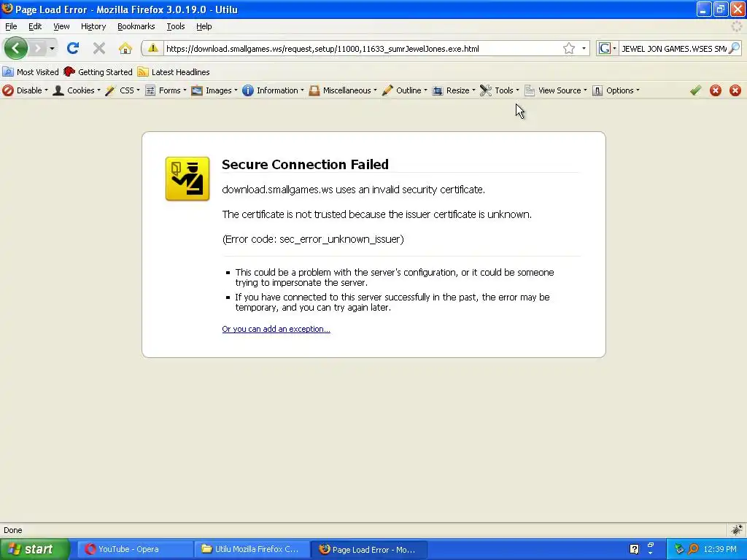Open the Options dropdown in developer toolbar
The width and height of the screenshot is (747, 560).
click(616, 90)
